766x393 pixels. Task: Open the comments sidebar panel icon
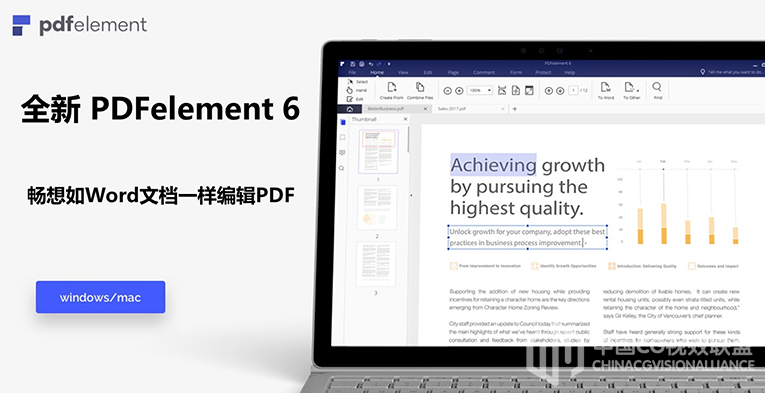(x=342, y=153)
